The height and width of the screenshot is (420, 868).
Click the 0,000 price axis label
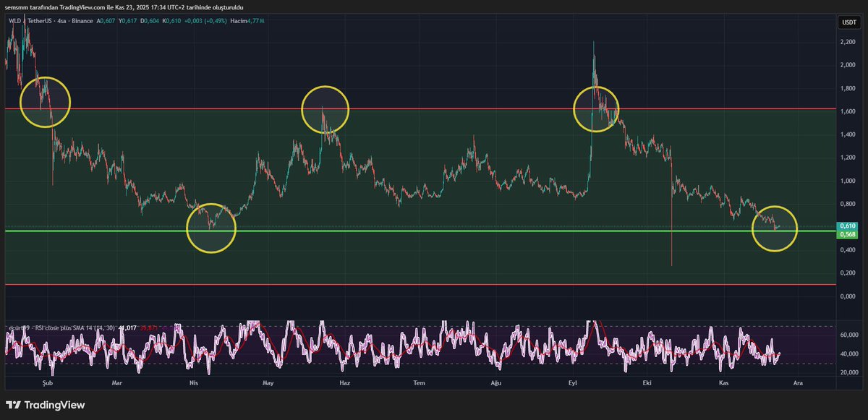click(848, 296)
